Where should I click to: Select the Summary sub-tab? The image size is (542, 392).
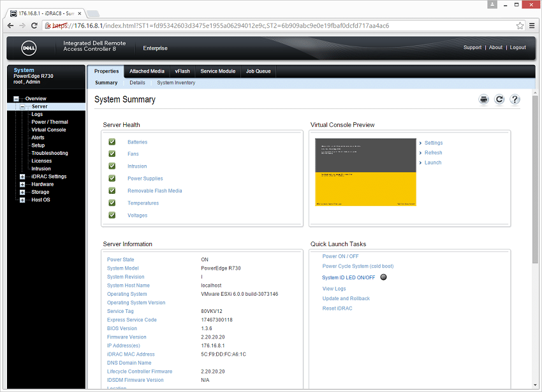106,83
